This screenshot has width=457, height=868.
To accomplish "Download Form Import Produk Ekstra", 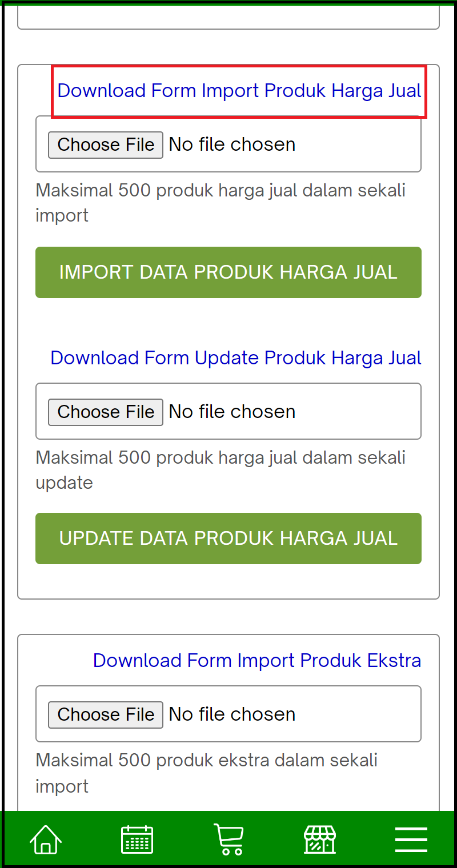I will [x=256, y=660].
